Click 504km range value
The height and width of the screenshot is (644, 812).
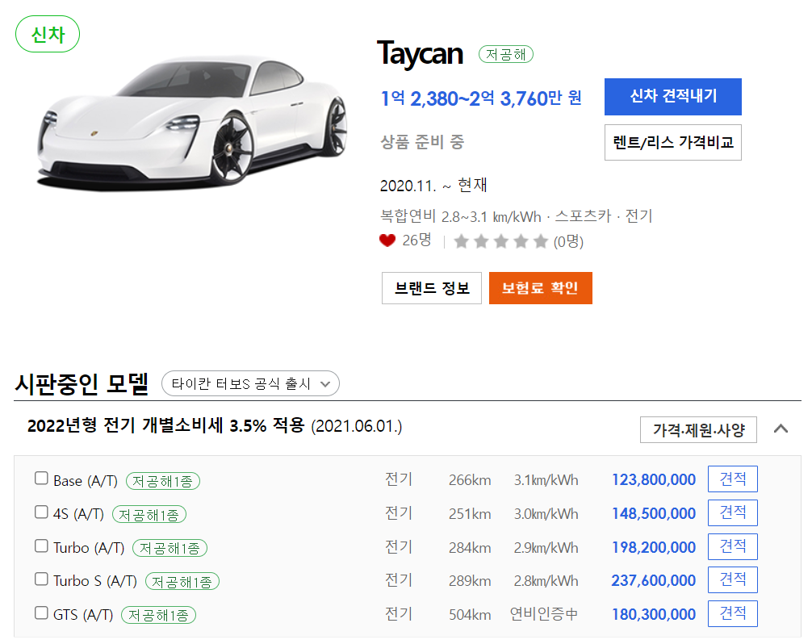(x=470, y=614)
